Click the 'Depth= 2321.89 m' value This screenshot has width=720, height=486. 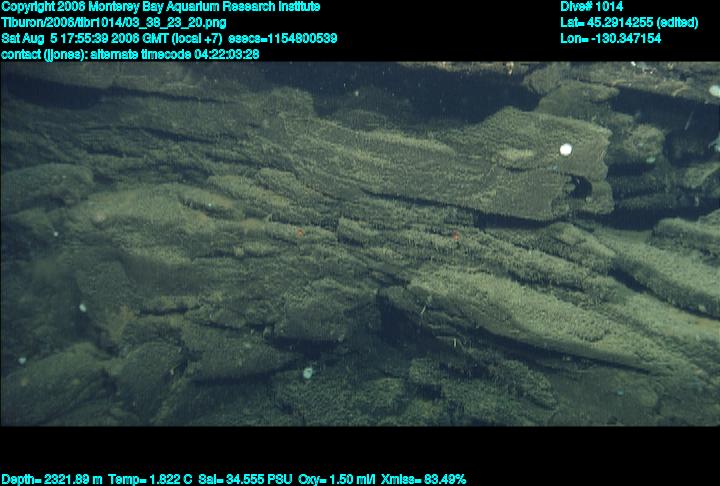coord(52,480)
